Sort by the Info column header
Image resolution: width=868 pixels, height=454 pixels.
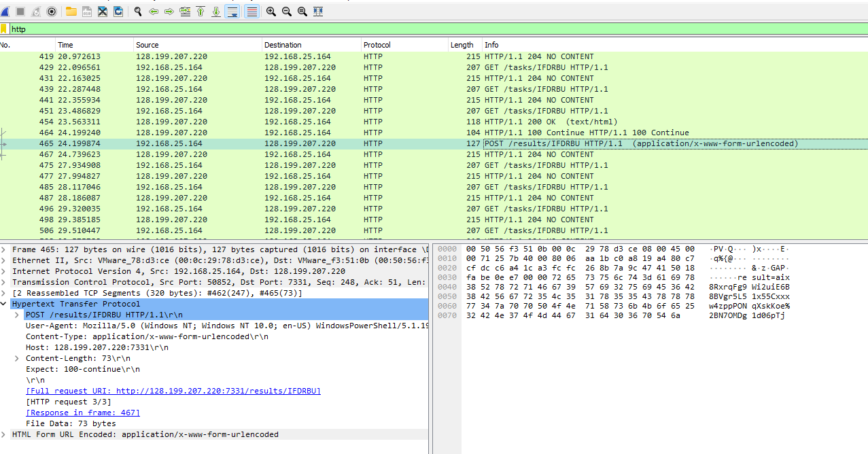[x=675, y=45]
